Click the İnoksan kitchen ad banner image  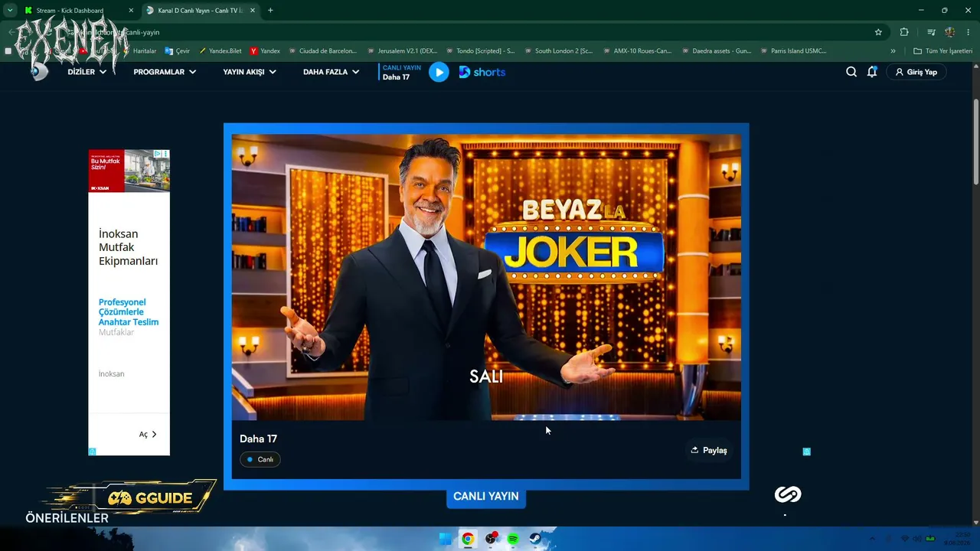click(129, 171)
